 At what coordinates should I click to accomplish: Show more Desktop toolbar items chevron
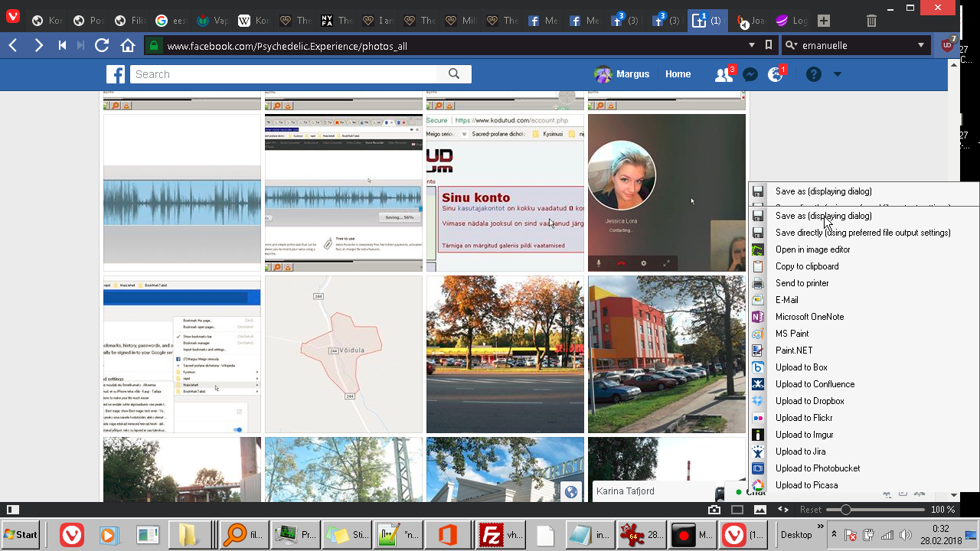pos(821,527)
